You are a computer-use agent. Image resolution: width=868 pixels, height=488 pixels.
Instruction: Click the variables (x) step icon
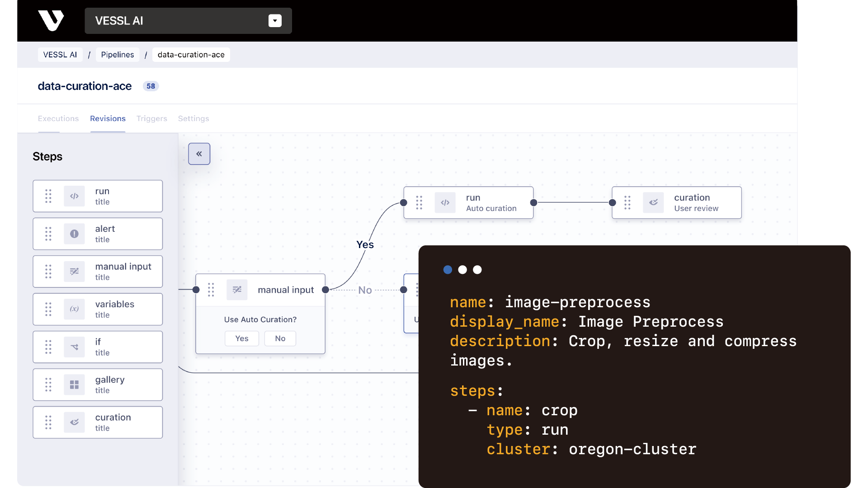(x=74, y=309)
